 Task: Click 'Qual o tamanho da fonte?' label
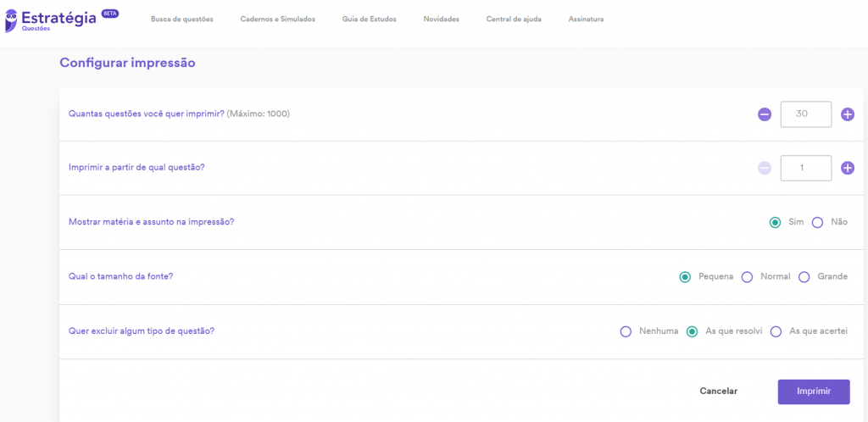[120, 276]
